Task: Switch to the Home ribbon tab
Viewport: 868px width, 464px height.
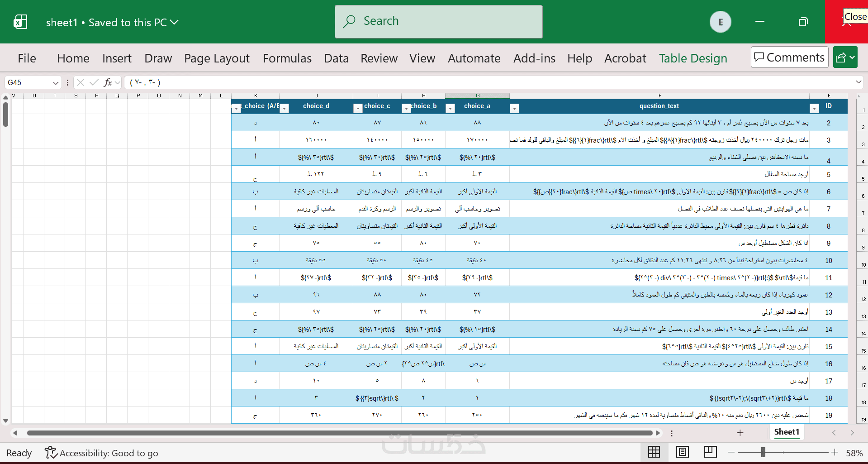Action: (x=73, y=58)
